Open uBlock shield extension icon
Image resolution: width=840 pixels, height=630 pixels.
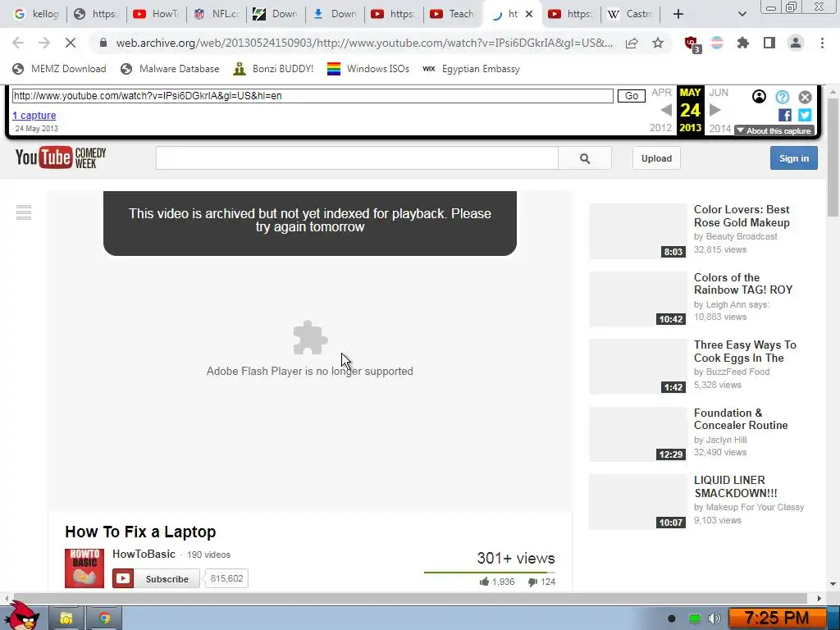tap(692, 43)
